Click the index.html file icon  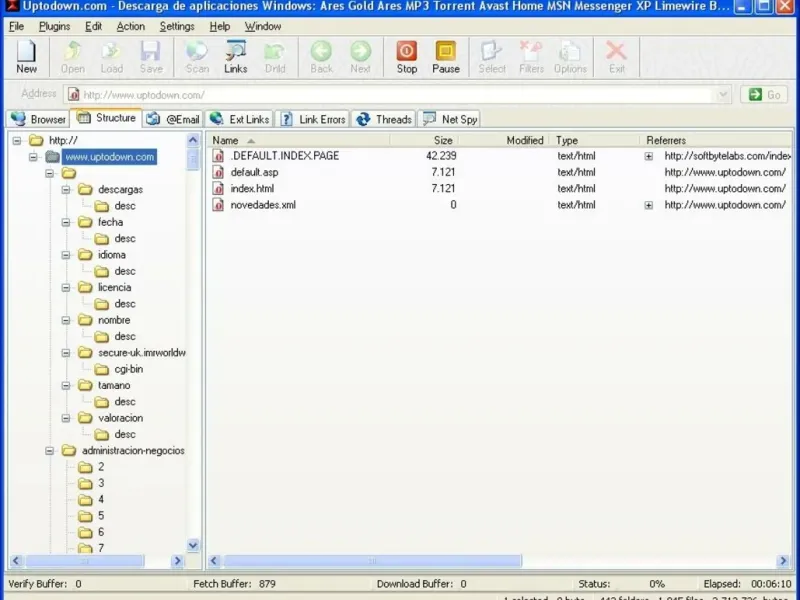pyautogui.click(x=218, y=189)
